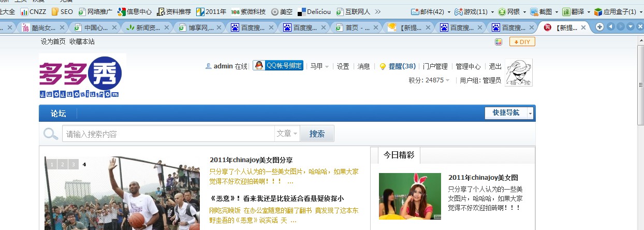Go to 门户管理 portal management
The width and height of the screenshot is (644, 230).
click(x=435, y=66)
